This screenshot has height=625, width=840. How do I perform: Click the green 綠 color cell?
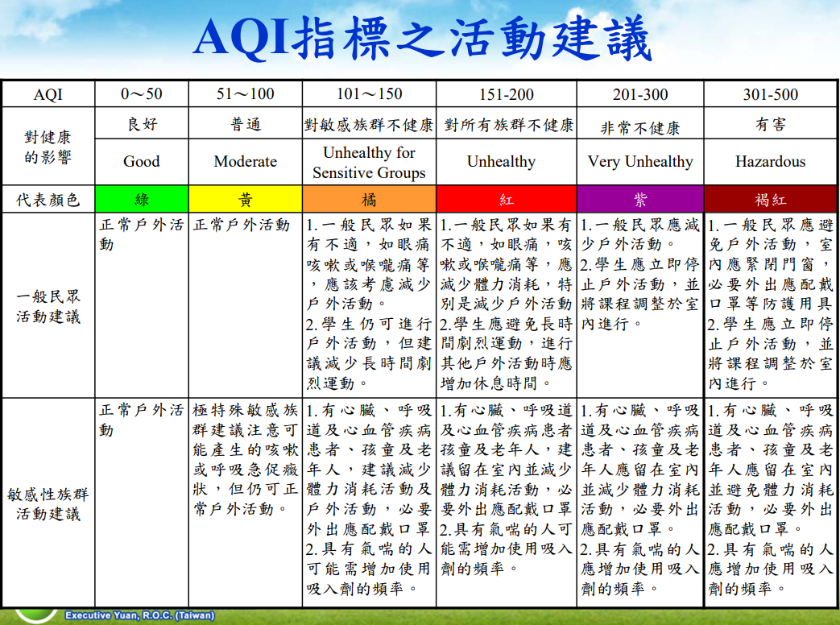click(142, 199)
